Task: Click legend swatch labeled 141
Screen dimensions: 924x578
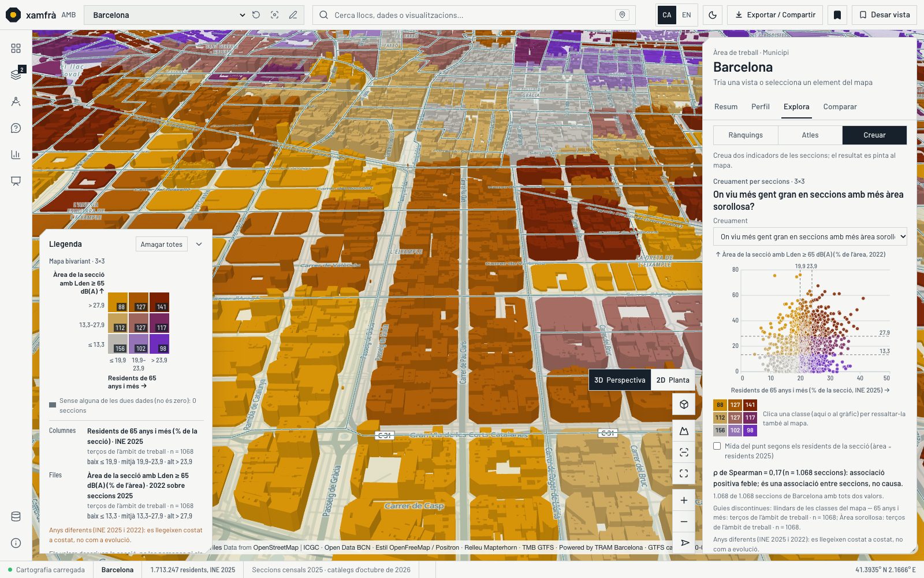Action: pos(159,302)
